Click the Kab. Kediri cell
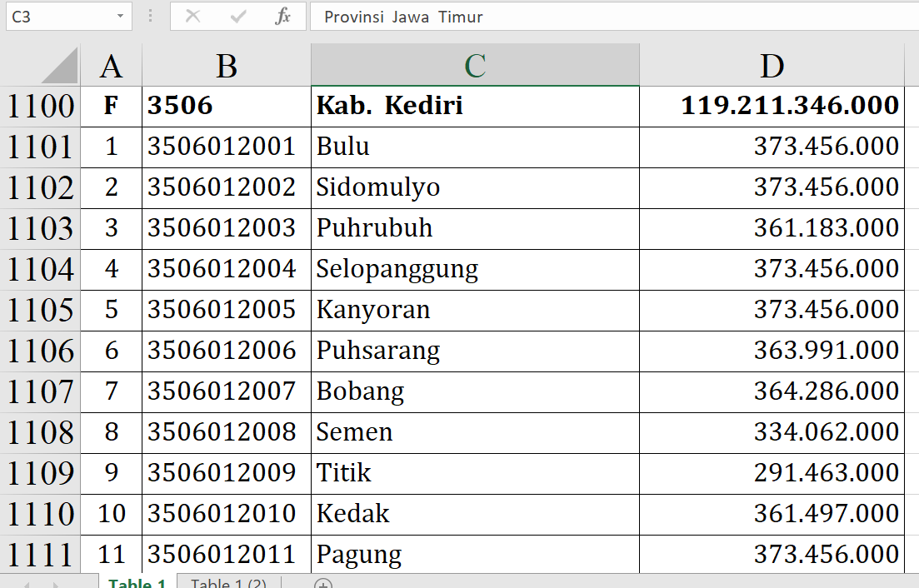The width and height of the screenshot is (919, 588). click(475, 106)
